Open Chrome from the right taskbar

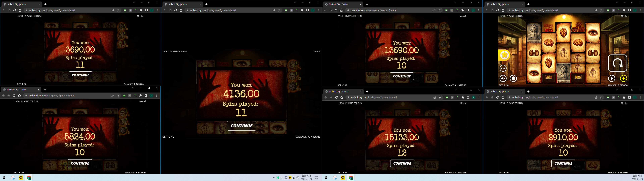351,178
